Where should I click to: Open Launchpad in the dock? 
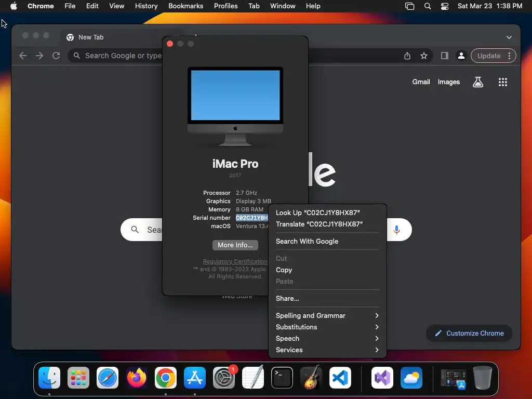[x=78, y=378]
